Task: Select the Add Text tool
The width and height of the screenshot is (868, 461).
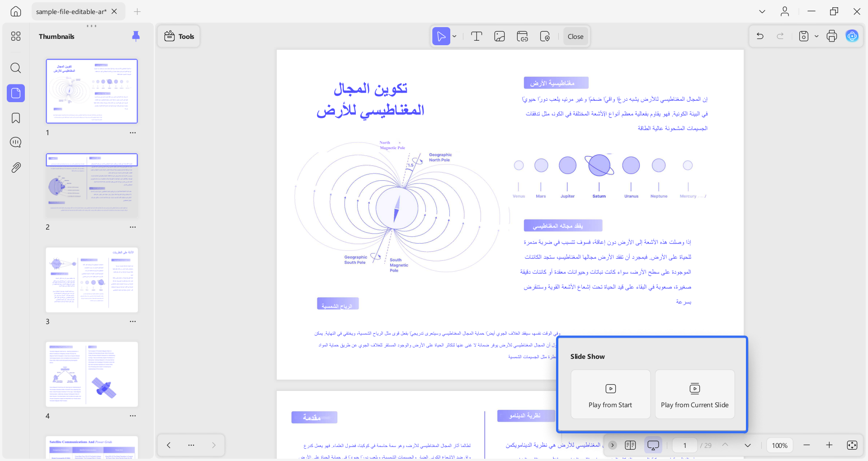Action: coord(476,36)
